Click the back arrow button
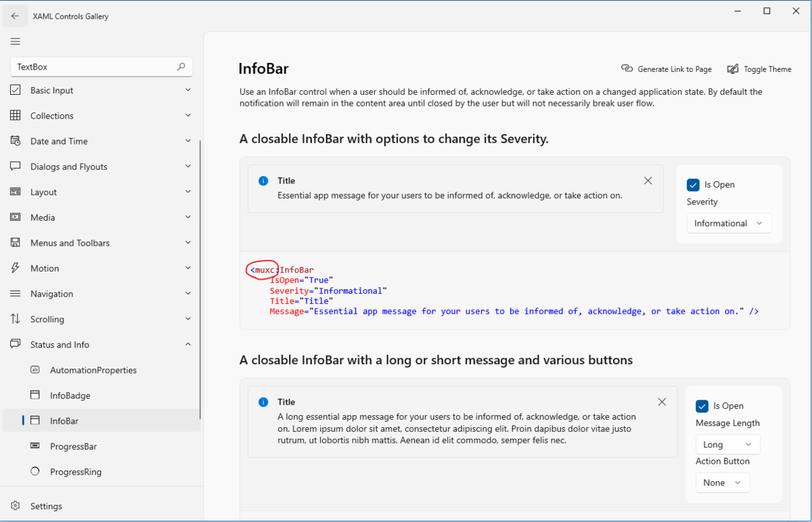This screenshot has width=812, height=522. click(x=15, y=16)
